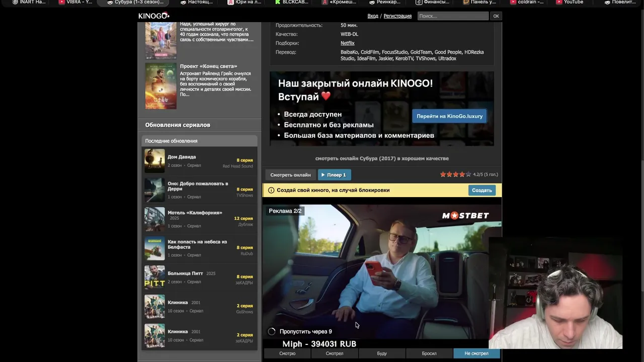Click «Пропустить через 9» skip text
Viewport: 644px width, 362px height.
point(305,331)
